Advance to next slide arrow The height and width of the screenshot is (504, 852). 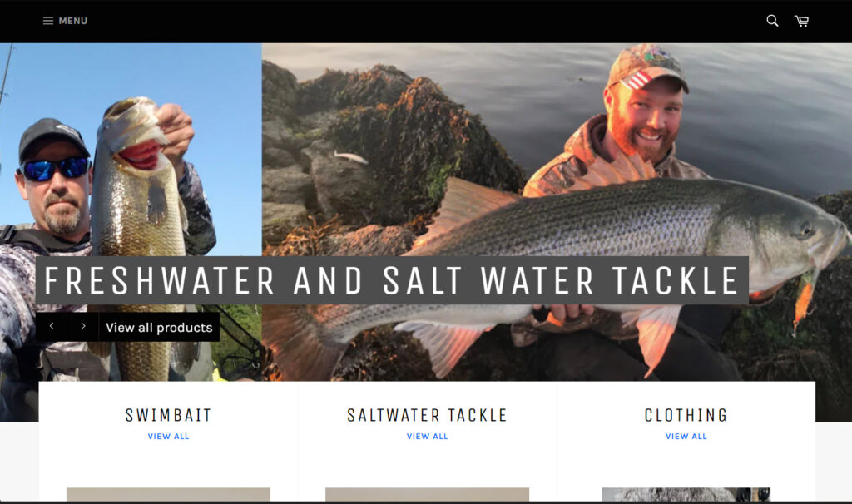[83, 326]
